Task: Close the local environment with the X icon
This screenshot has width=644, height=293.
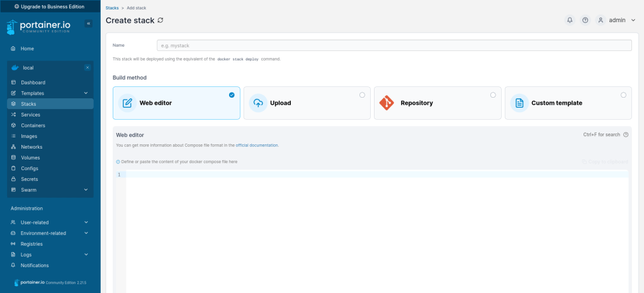Action: [87, 67]
